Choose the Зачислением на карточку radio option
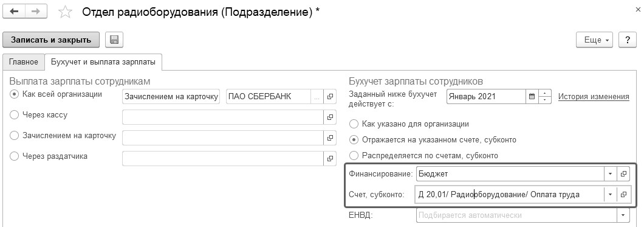The image size is (644, 227). (15, 135)
